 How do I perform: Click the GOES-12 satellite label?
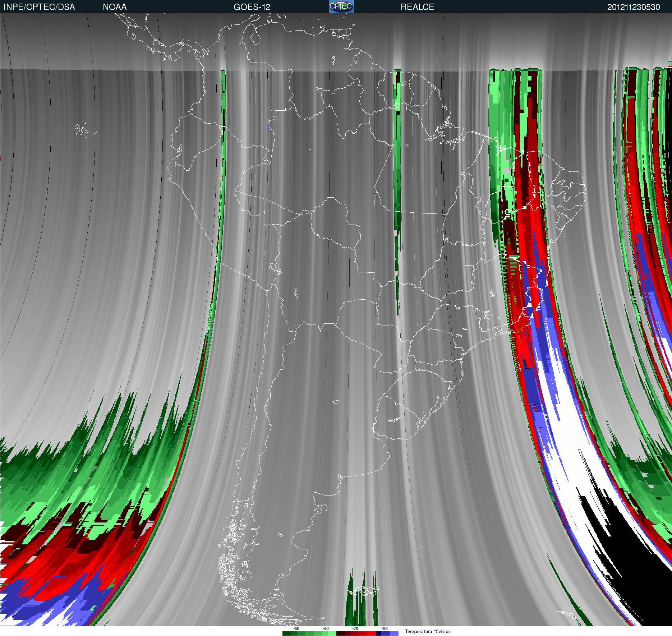[252, 7]
